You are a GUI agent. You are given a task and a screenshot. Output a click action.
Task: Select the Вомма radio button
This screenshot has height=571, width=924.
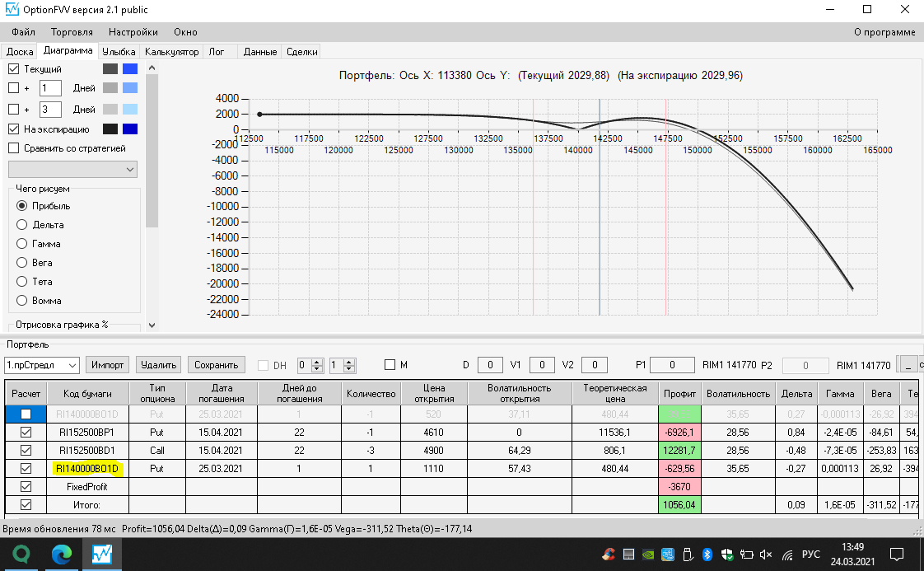point(21,300)
